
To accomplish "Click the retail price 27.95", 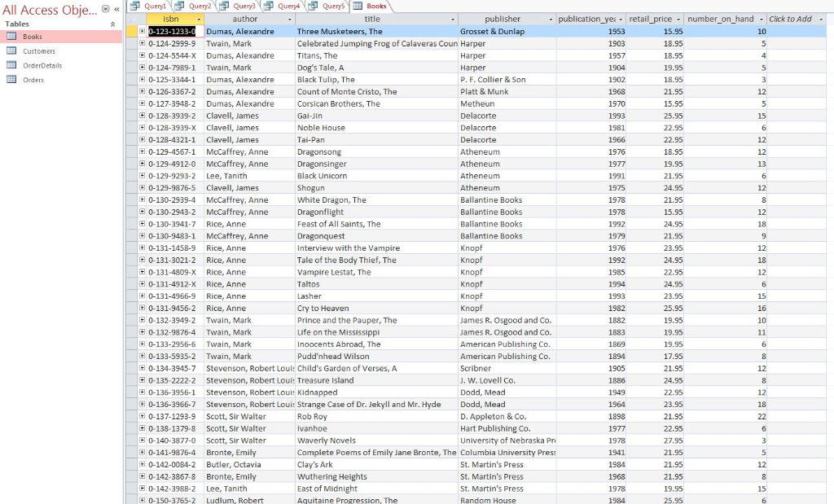I will coord(655,440).
